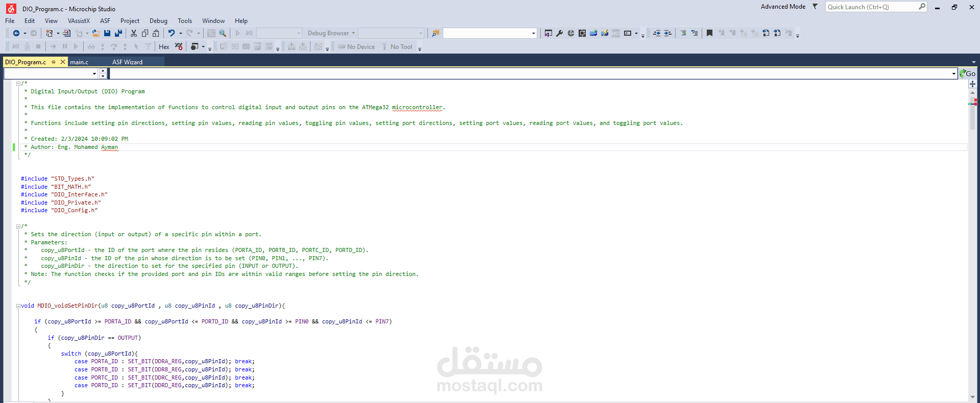Click the Navigate Backward arrow icon
Image resolution: width=980 pixels, height=403 pixels.
[x=16, y=33]
